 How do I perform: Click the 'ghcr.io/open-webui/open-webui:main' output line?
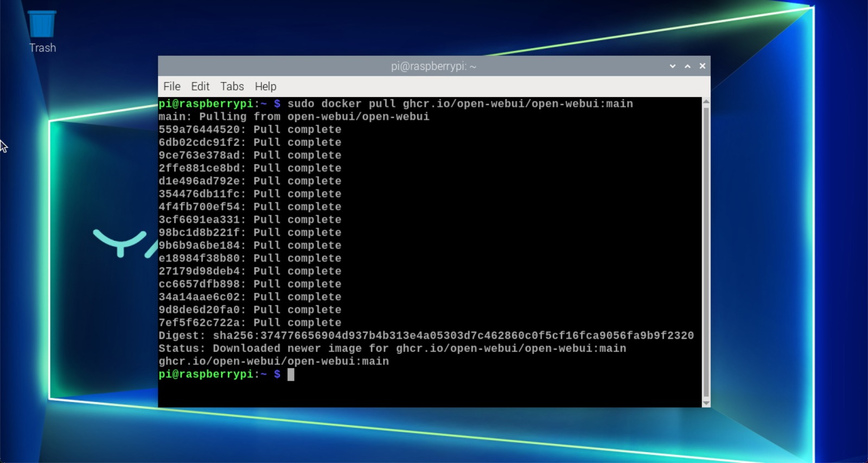pyautogui.click(x=274, y=361)
